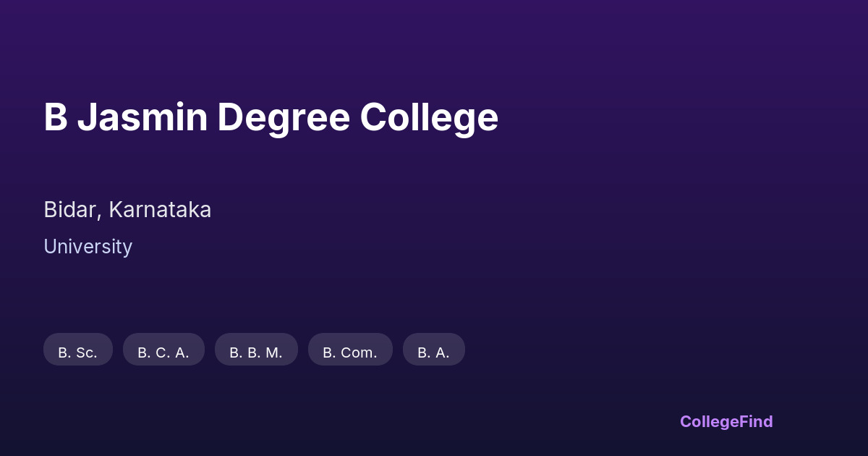Pick the B. Com. course chip
This screenshot has width=868, height=456.
pos(350,350)
